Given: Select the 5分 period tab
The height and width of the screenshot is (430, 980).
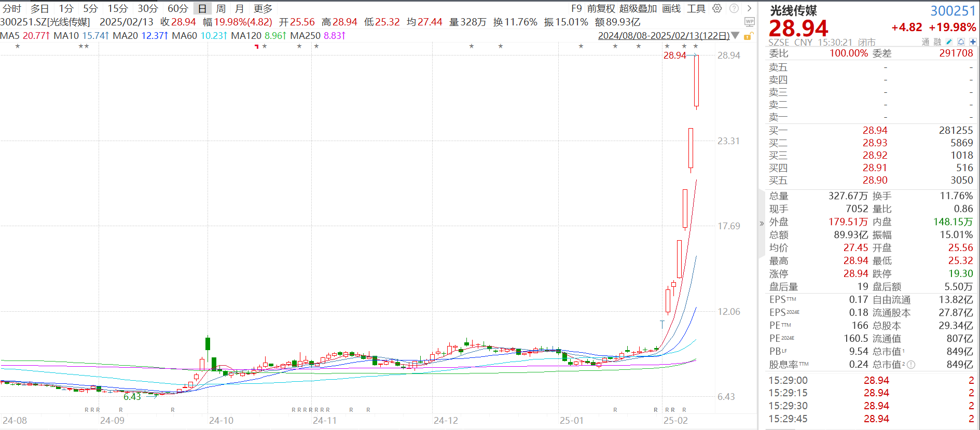Looking at the screenshot, I should pos(90,9).
